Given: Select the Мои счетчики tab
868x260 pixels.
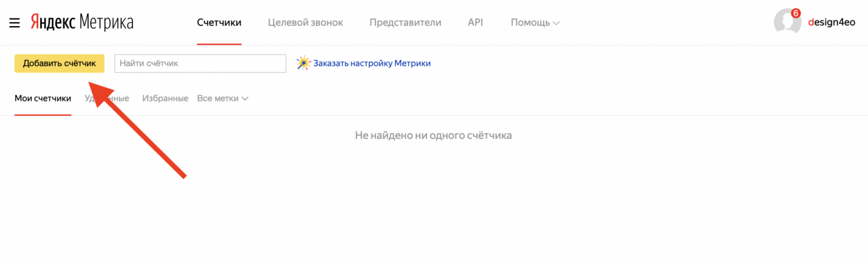Looking at the screenshot, I should click(x=43, y=98).
